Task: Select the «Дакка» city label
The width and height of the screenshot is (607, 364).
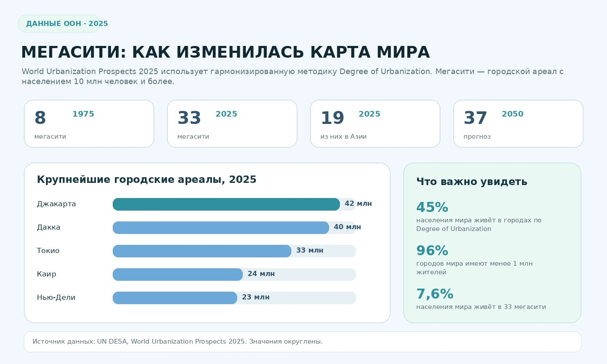Action: (x=49, y=227)
